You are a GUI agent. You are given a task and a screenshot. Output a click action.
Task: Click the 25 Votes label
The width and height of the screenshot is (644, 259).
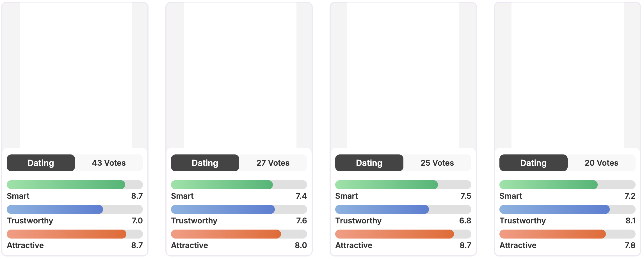coord(437,163)
